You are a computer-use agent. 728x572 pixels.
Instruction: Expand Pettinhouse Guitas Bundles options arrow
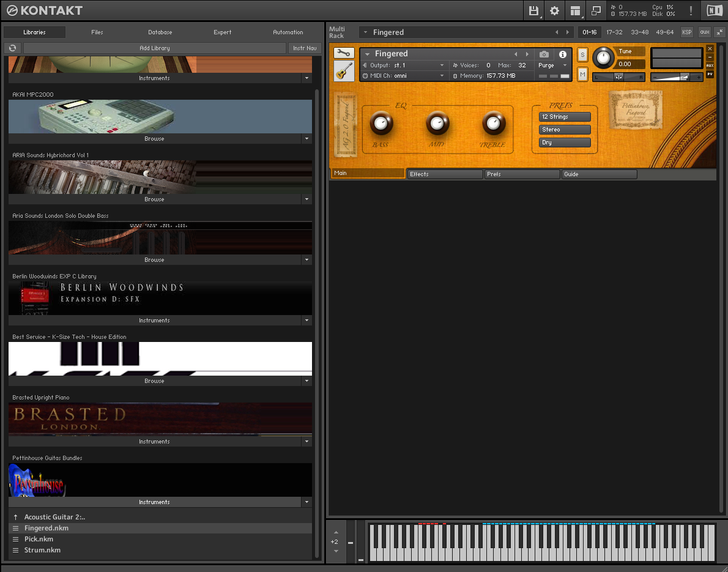click(x=306, y=502)
